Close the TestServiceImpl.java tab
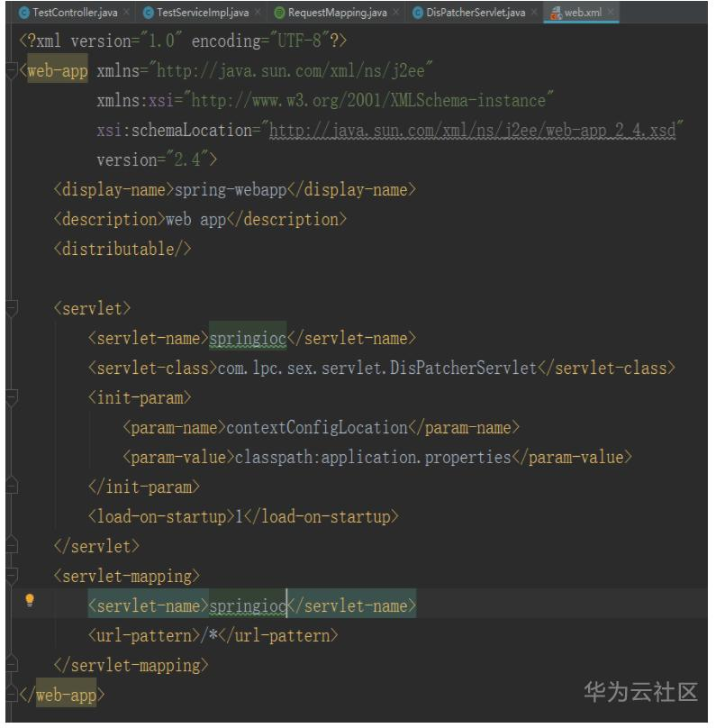 [258, 12]
